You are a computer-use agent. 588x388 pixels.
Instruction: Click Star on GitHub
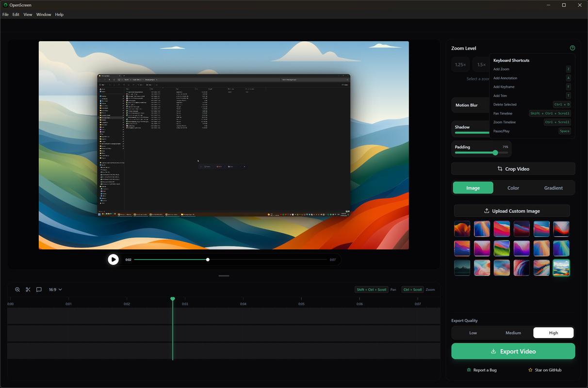click(x=544, y=370)
